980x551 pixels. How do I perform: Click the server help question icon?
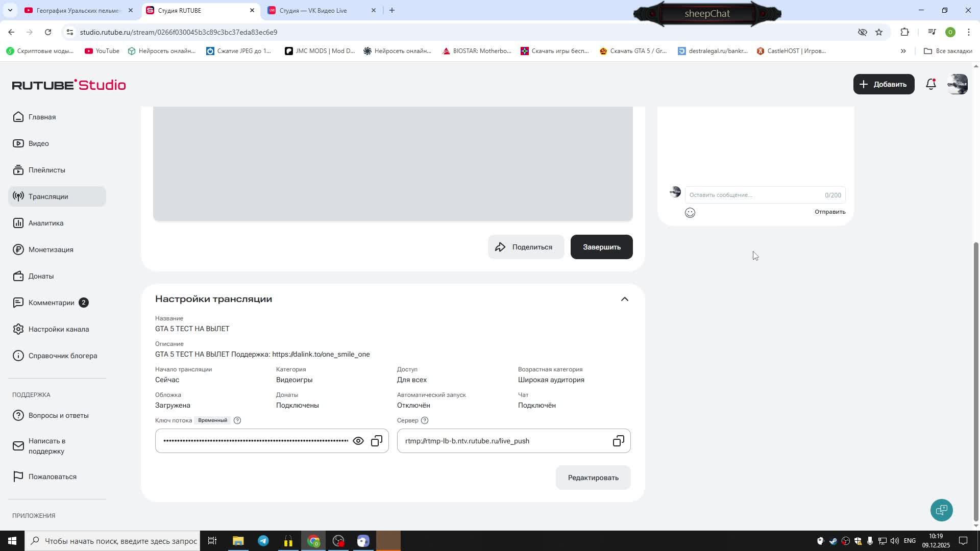tap(425, 420)
